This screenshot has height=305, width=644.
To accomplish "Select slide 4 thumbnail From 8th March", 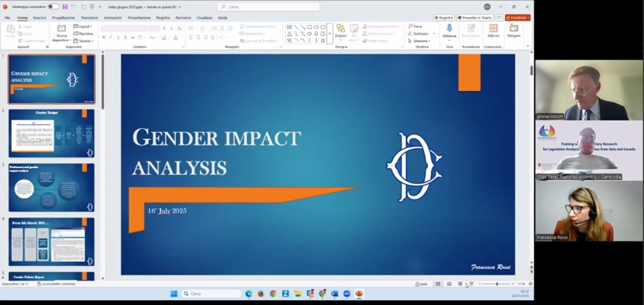I will coord(52,242).
